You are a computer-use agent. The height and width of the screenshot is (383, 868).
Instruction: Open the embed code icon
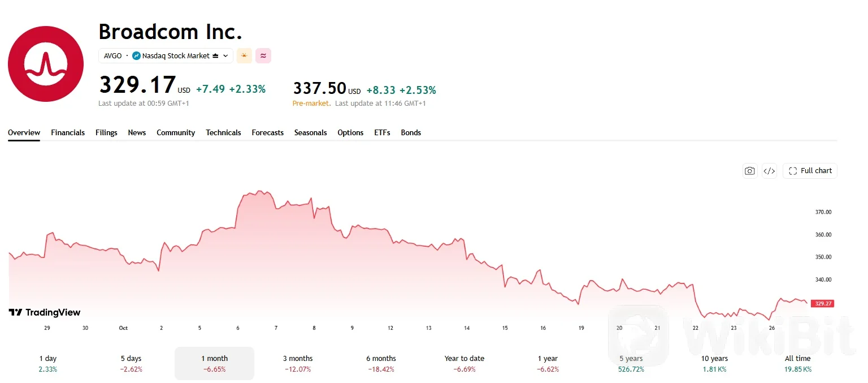[x=769, y=171]
